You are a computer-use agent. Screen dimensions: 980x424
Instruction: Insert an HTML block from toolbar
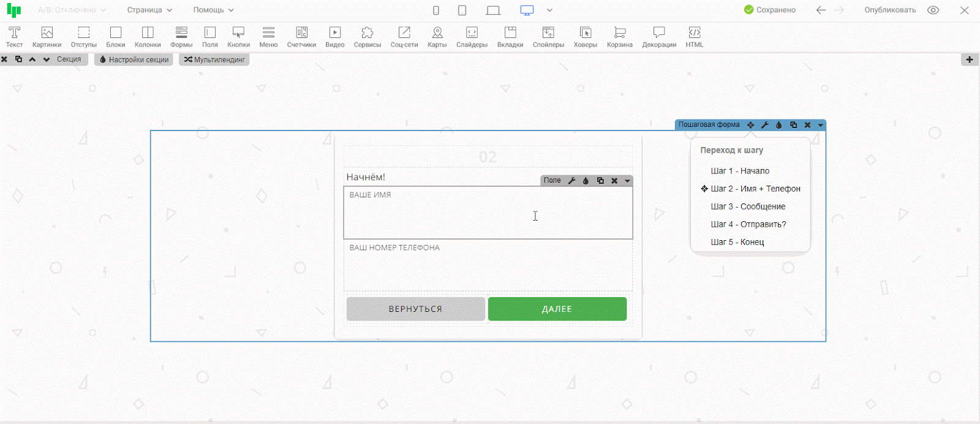click(694, 36)
